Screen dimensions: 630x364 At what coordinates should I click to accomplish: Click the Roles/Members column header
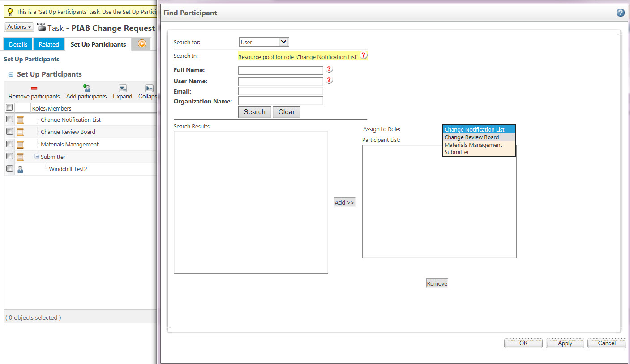pyautogui.click(x=52, y=108)
